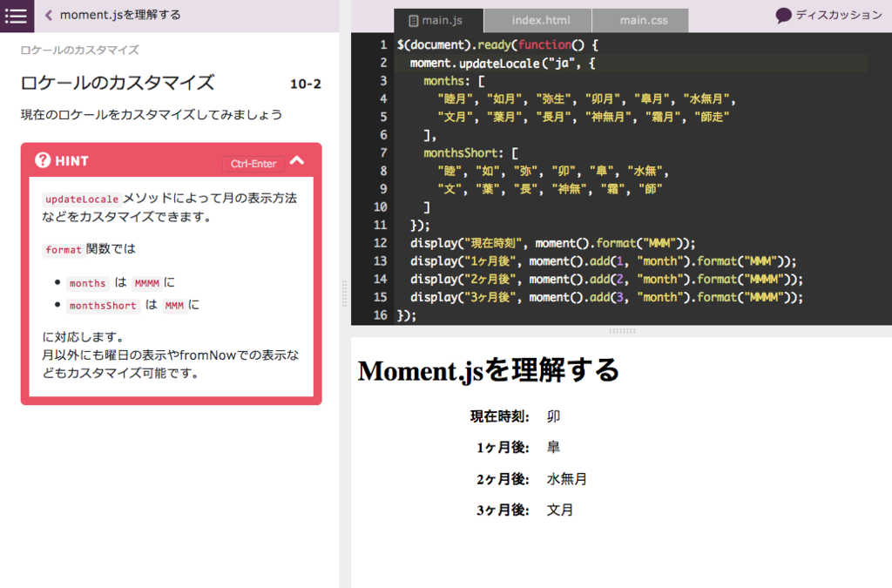Click the MMM code tag in hint
The width and height of the screenshot is (892, 588).
click(x=174, y=306)
